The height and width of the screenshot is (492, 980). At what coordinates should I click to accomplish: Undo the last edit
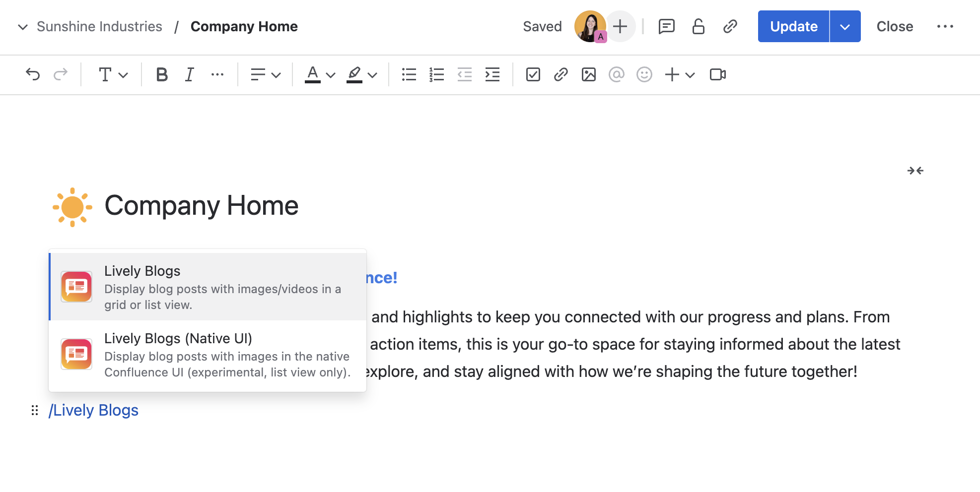pyautogui.click(x=33, y=74)
